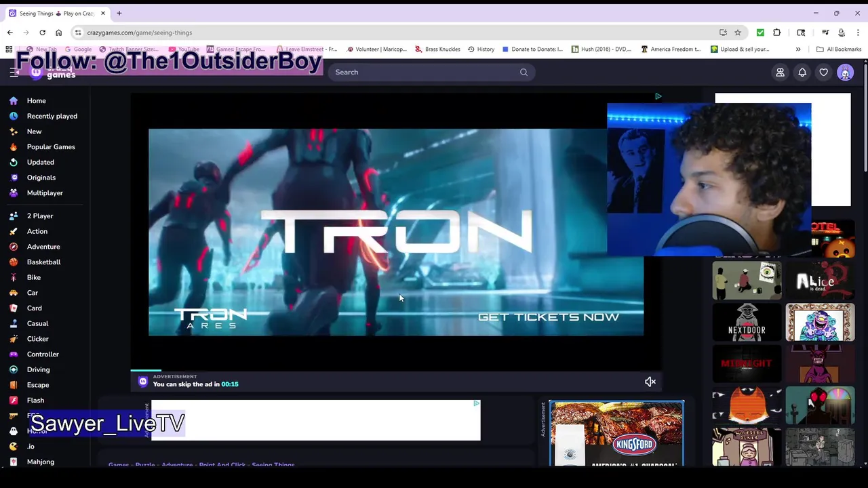
Task: Focus the CrazyGames Search field
Action: pyautogui.click(x=431, y=73)
